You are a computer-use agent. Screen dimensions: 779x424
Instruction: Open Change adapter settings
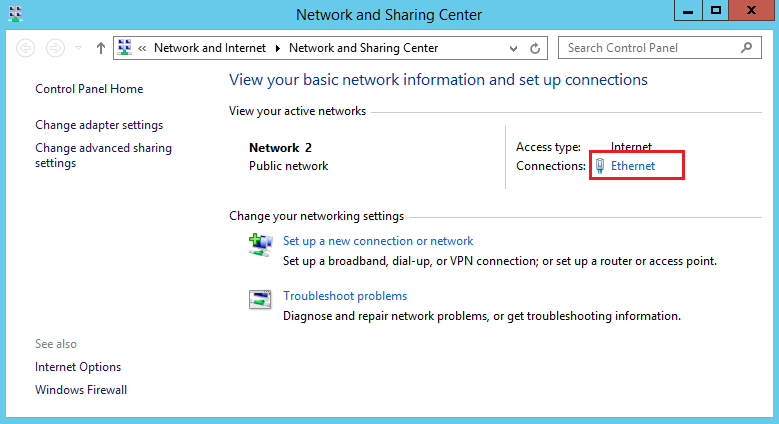tap(99, 125)
